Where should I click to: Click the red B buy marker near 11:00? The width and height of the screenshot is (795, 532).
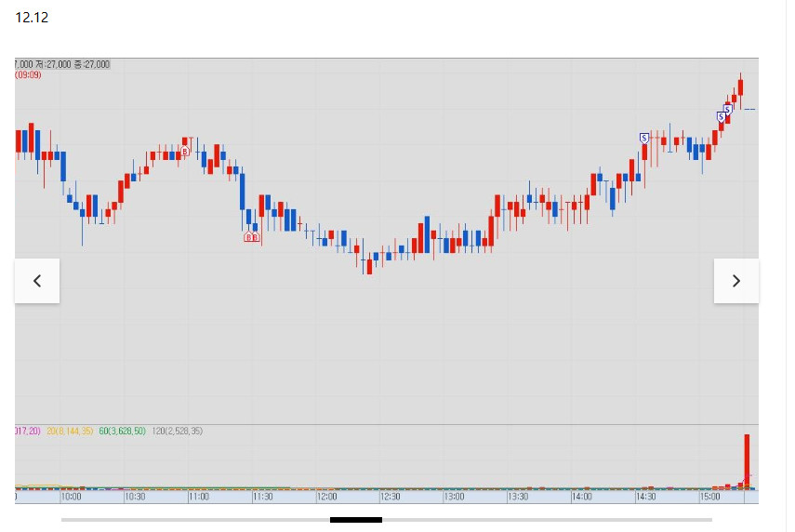coord(185,151)
